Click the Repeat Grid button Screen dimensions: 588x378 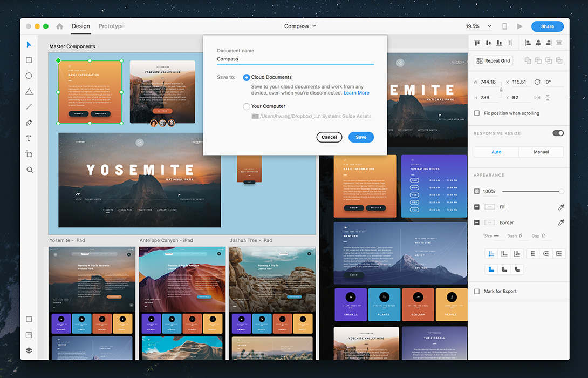click(x=493, y=61)
